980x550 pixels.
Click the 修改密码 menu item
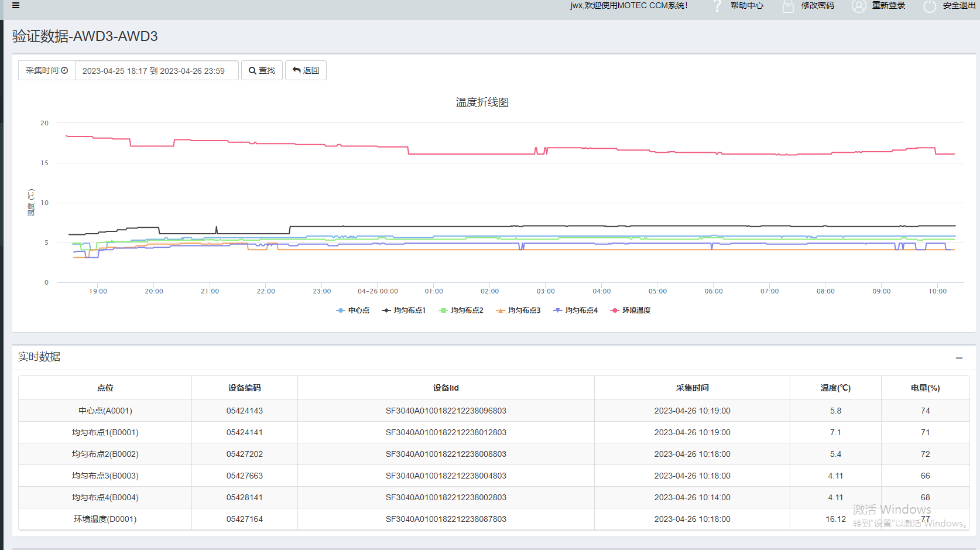pos(817,6)
